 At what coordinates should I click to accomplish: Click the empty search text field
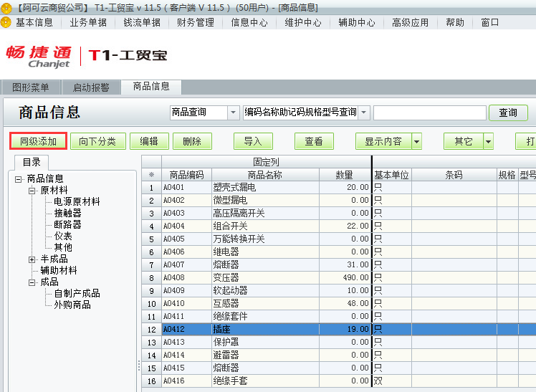429,113
